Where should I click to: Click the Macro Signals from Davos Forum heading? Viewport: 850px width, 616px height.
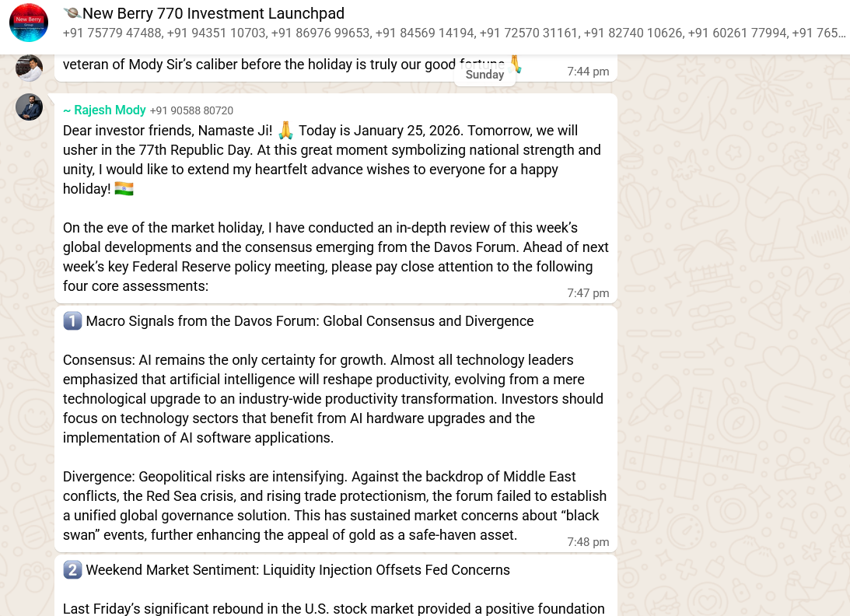click(310, 321)
